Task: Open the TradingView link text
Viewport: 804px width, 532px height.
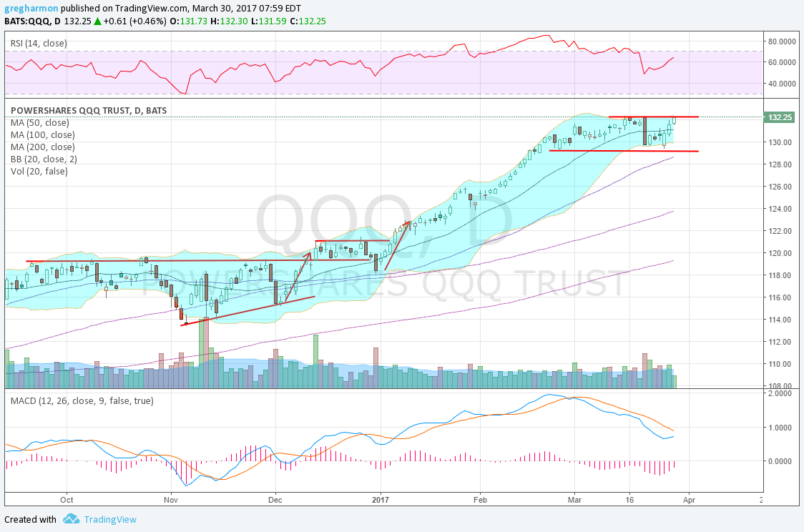Action: pyautogui.click(x=110, y=519)
